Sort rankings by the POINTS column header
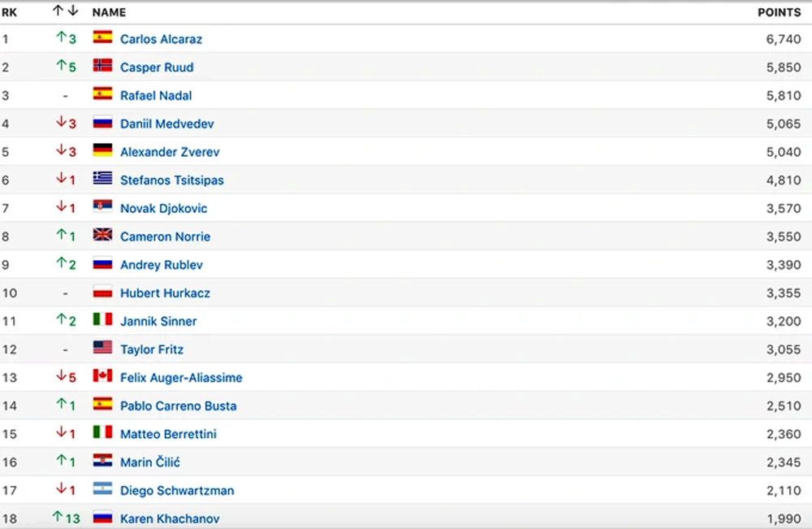 click(x=779, y=13)
